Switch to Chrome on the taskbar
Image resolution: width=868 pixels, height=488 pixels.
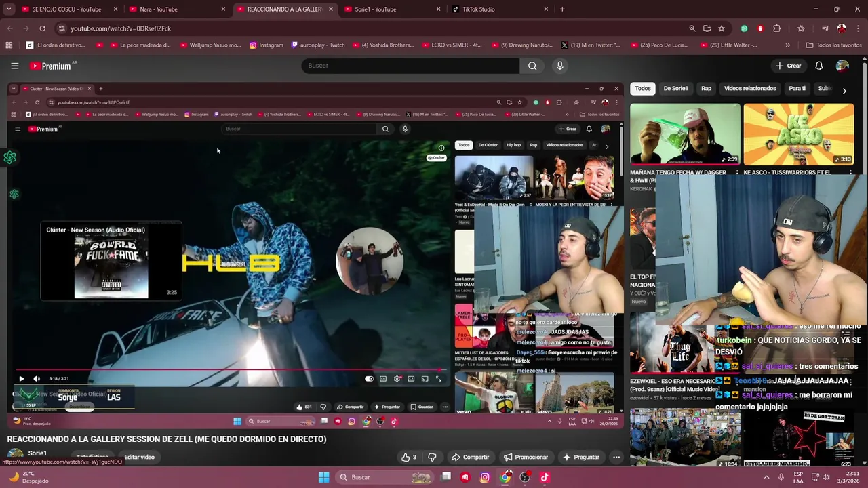point(505,477)
